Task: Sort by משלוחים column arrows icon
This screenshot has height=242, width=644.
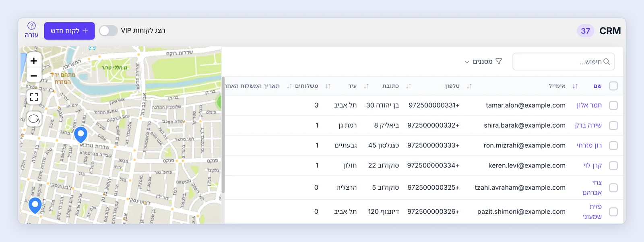Action: [289, 86]
